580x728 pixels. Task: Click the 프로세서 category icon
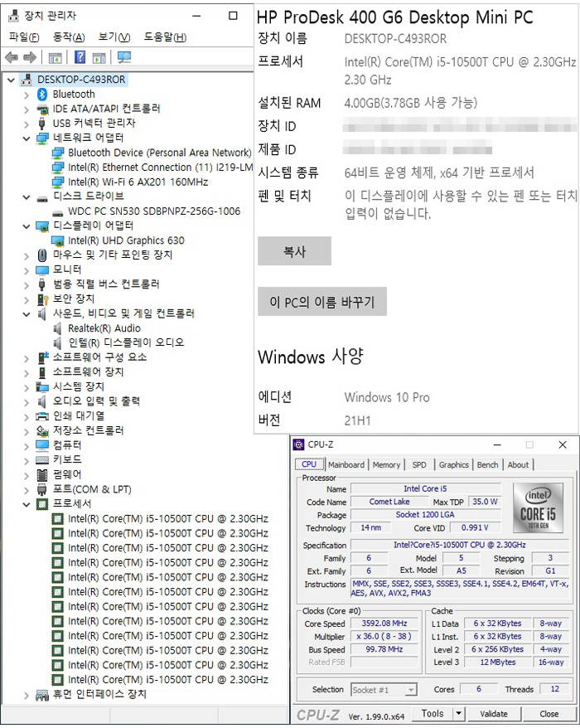pyautogui.click(x=42, y=504)
